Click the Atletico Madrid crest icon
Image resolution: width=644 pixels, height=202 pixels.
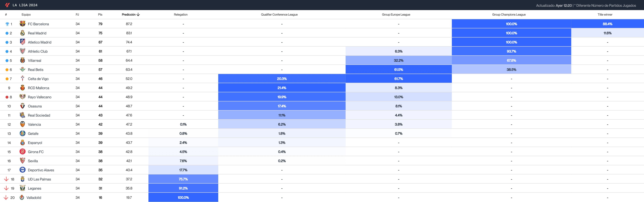[23, 42]
